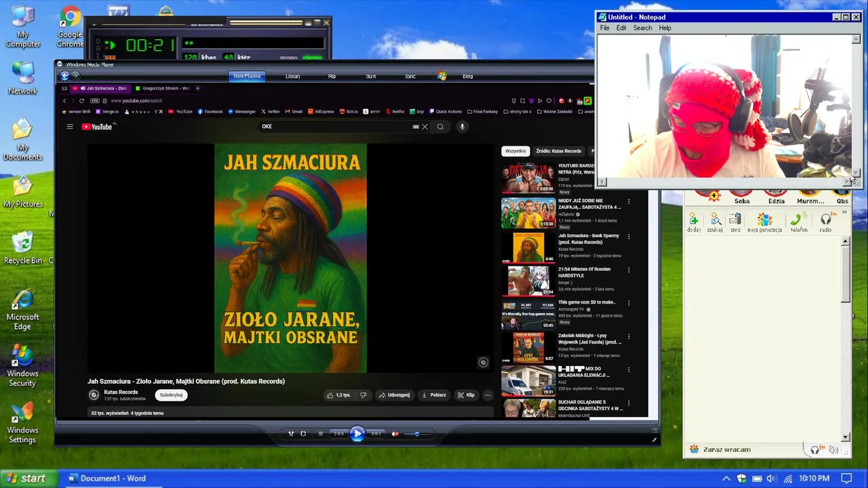The width and height of the screenshot is (868, 488).
Task: Open the notification icon in the tray
Action: pyautogui.click(x=846, y=479)
